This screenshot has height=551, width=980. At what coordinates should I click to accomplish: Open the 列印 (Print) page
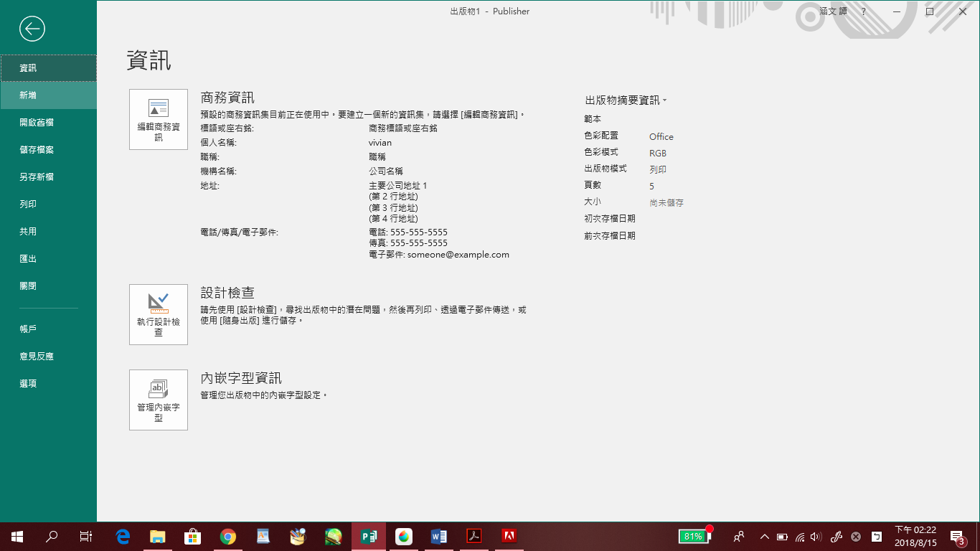tap(29, 204)
